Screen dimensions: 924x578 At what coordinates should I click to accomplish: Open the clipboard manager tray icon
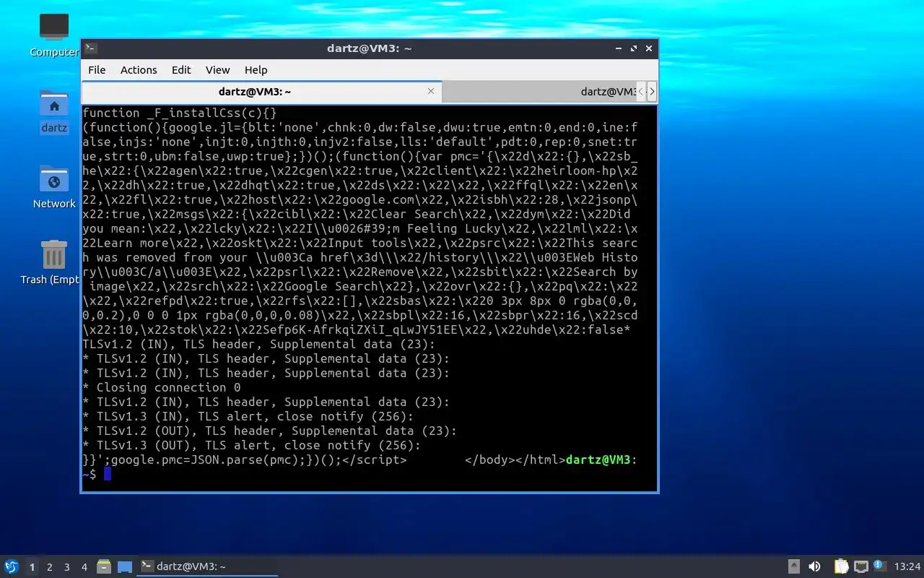pos(841,566)
